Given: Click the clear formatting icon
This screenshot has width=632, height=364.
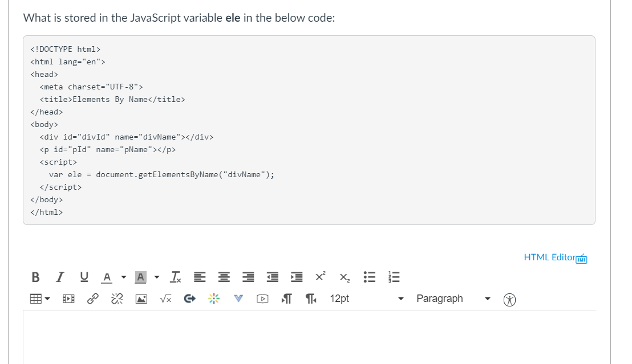Looking at the screenshot, I should coord(175,277).
